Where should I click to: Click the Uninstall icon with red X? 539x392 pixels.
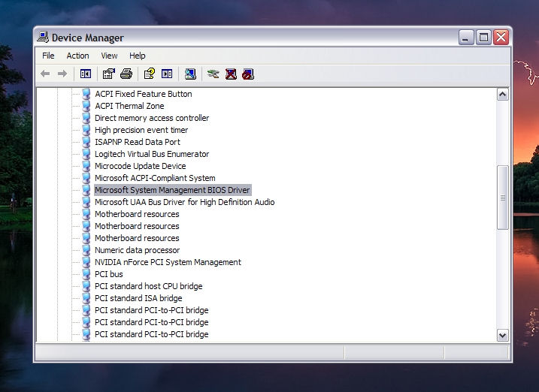(x=231, y=74)
